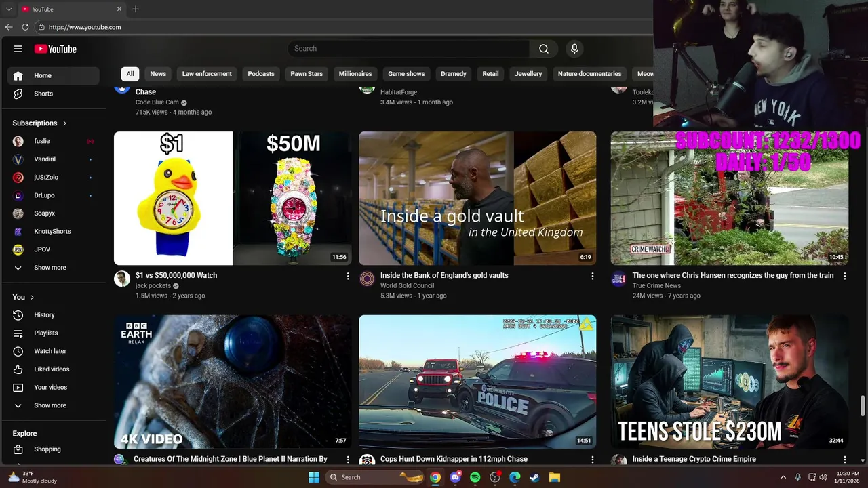Open Liked videos list
868x488 pixels.
[54, 369]
